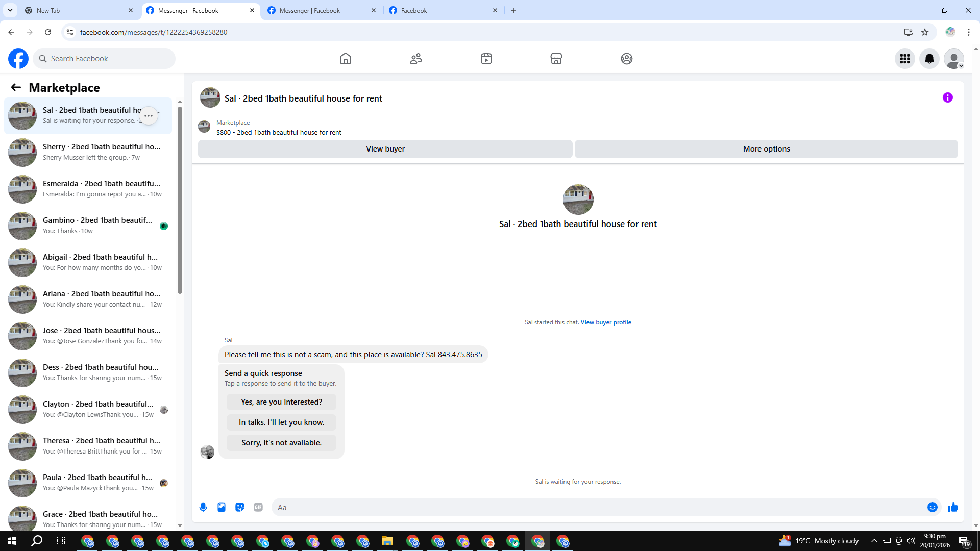980x551 pixels.
Task: Open the Chrome profile avatar
Action: 950,32
